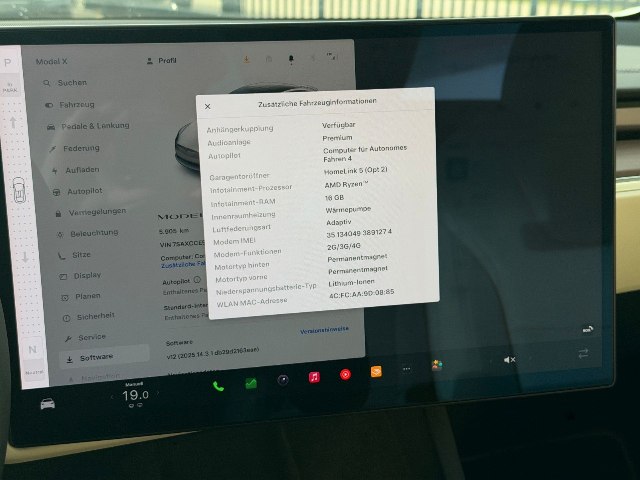The image size is (640, 480).
Task: Tap the HomeLink 5 (Opt 2) value
Action: click(356, 171)
